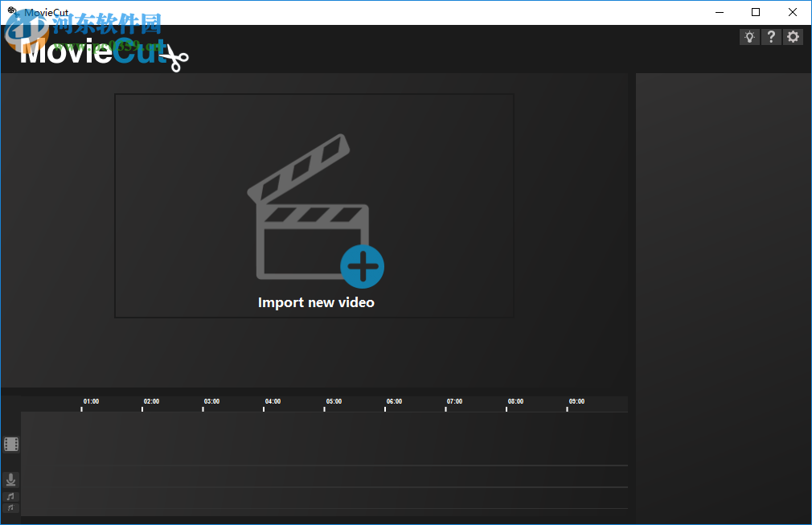The width and height of the screenshot is (812, 525).
Task: Select the music note audio track icon
Action: point(10,496)
